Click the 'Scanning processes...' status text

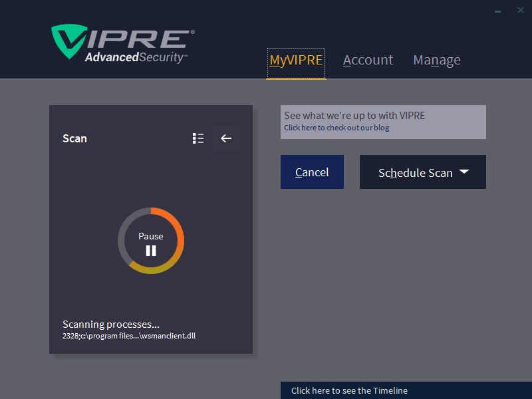click(x=111, y=325)
